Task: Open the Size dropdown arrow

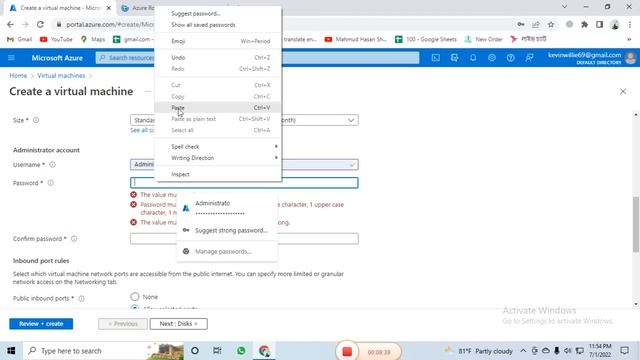Action: point(351,120)
